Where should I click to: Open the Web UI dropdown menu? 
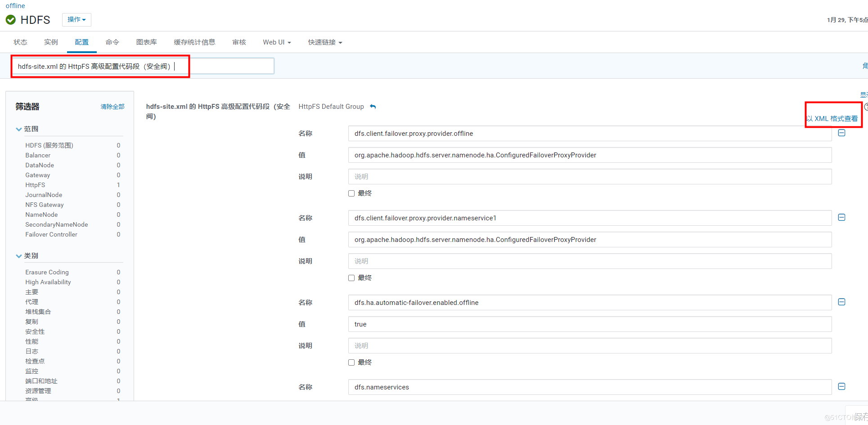277,42
